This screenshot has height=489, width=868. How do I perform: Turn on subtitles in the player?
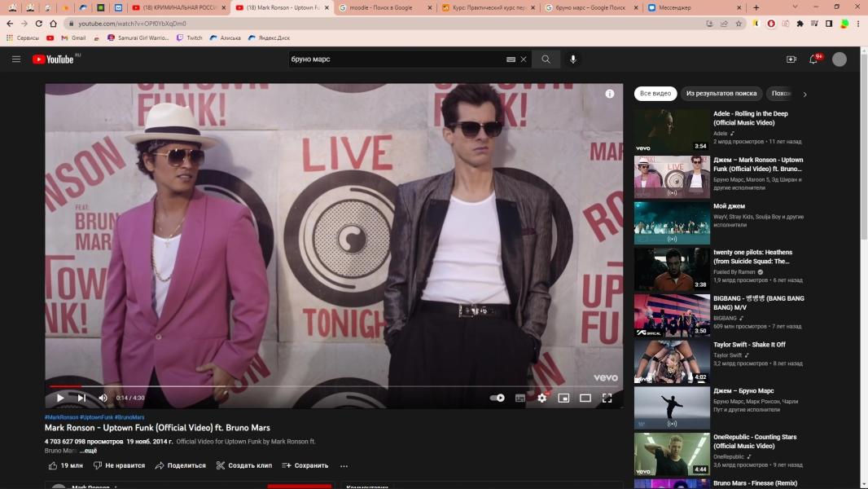(x=520, y=398)
